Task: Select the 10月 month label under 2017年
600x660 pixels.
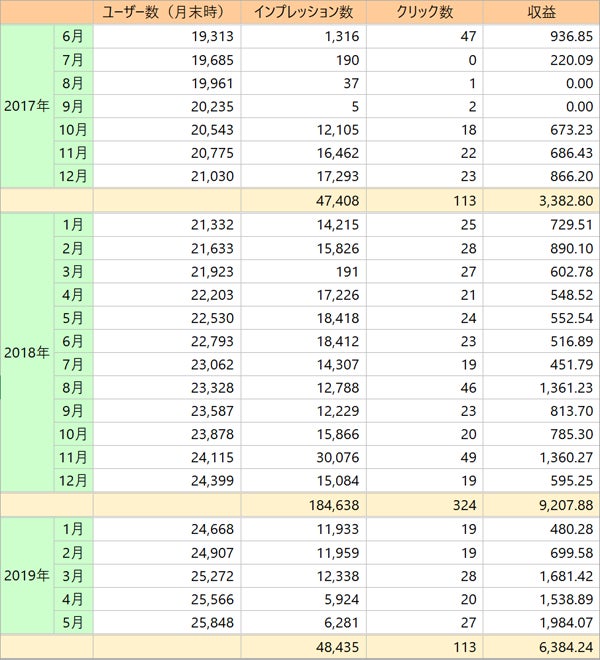Action: tap(74, 130)
